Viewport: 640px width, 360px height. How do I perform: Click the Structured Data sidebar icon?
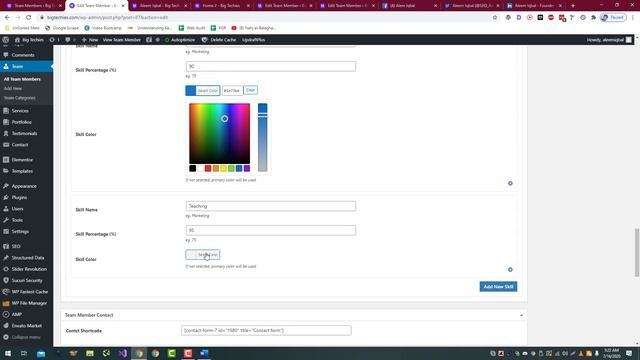tap(6, 258)
